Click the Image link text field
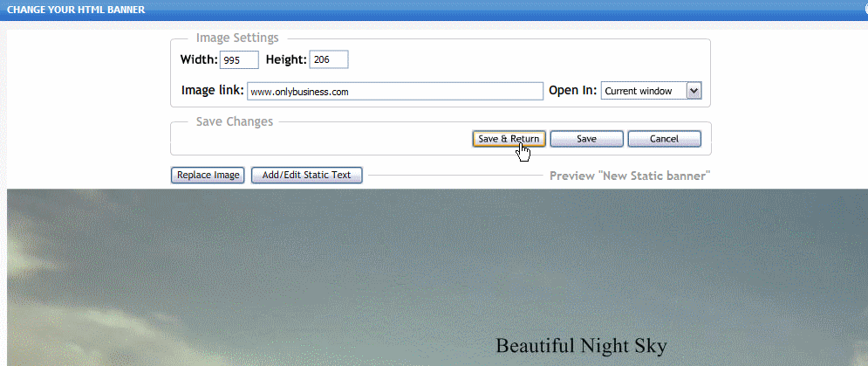 (394, 92)
